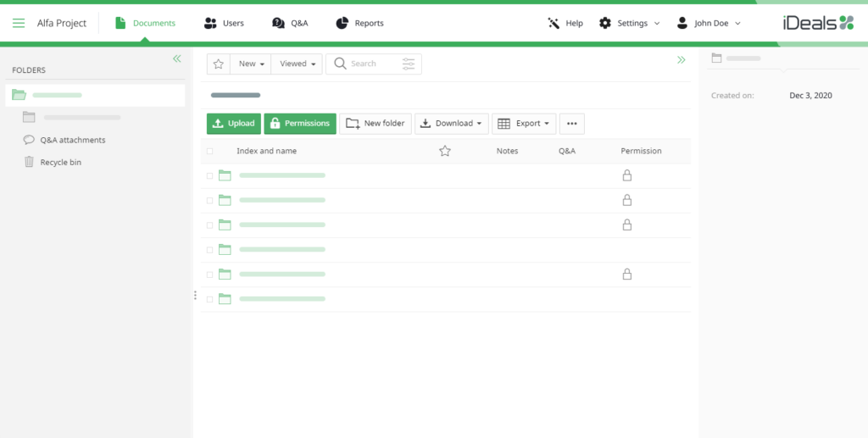This screenshot has height=438, width=868.
Task: Click the New folder button
Action: [x=376, y=124]
